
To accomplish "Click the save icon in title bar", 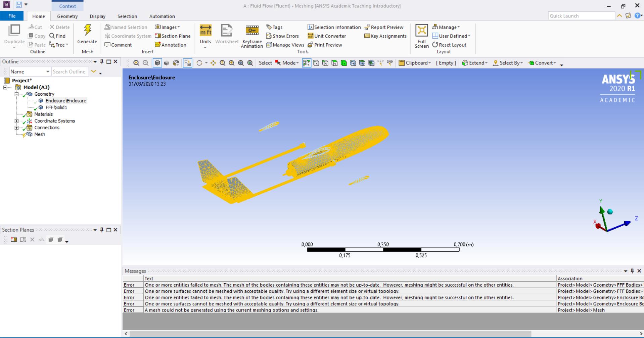I will pos(19,5).
